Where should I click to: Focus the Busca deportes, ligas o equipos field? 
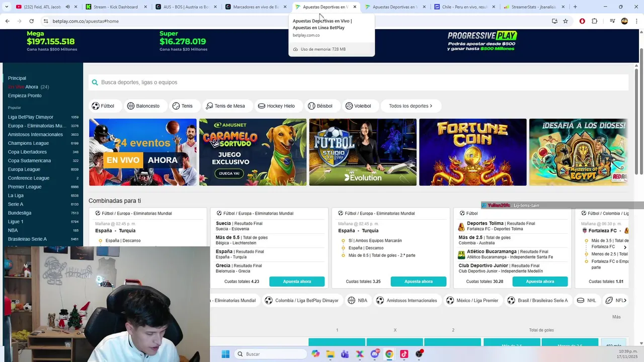(x=358, y=82)
